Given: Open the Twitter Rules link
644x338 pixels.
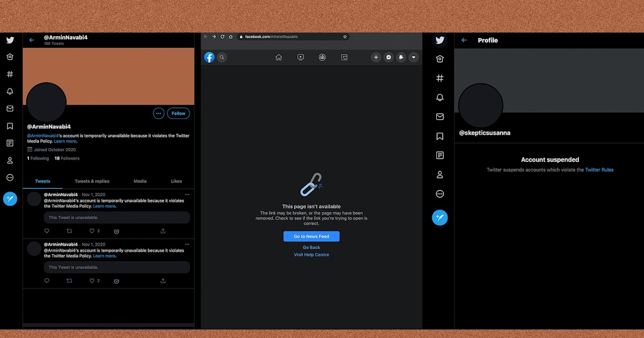Looking at the screenshot, I should [599, 170].
